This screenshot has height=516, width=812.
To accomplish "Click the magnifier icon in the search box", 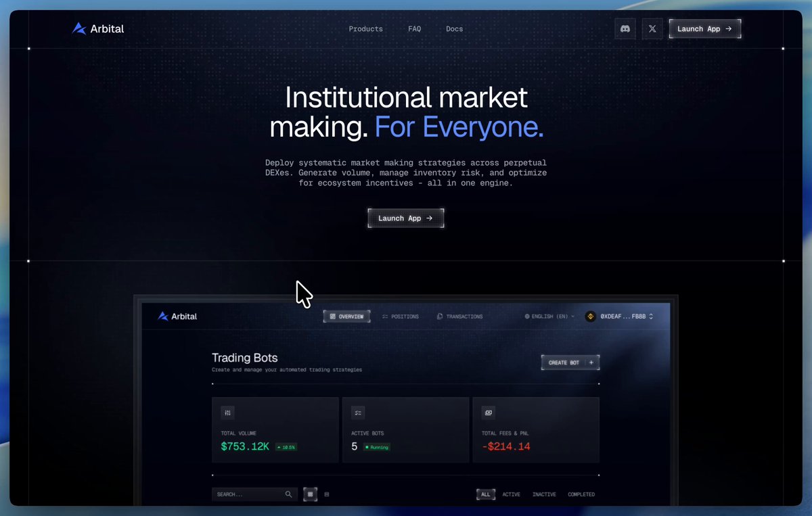I will click(x=289, y=494).
